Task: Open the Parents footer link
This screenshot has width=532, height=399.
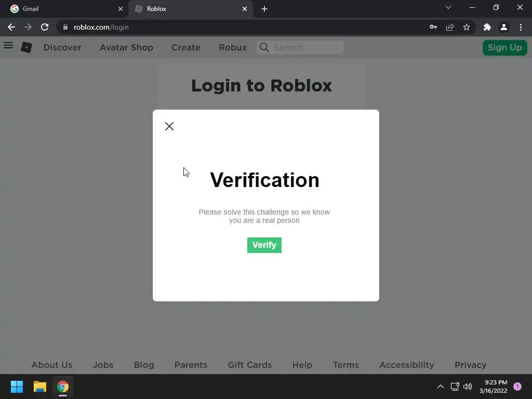Action: pyautogui.click(x=191, y=365)
